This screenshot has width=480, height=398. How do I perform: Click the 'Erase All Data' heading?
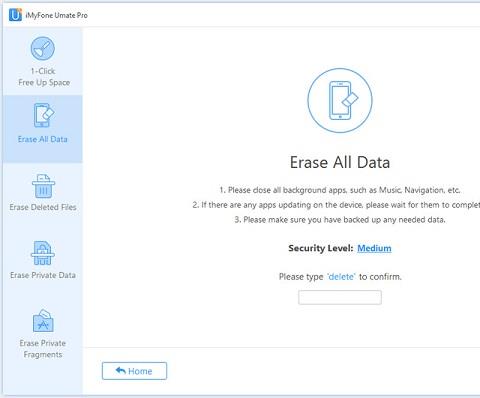click(x=340, y=162)
